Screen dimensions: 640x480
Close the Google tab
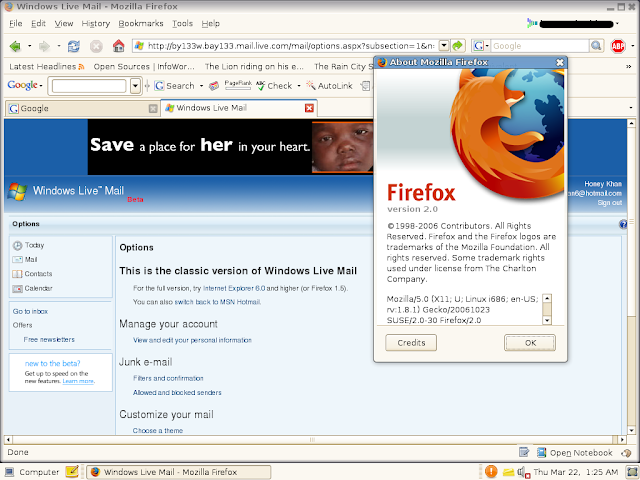pos(153,109)
